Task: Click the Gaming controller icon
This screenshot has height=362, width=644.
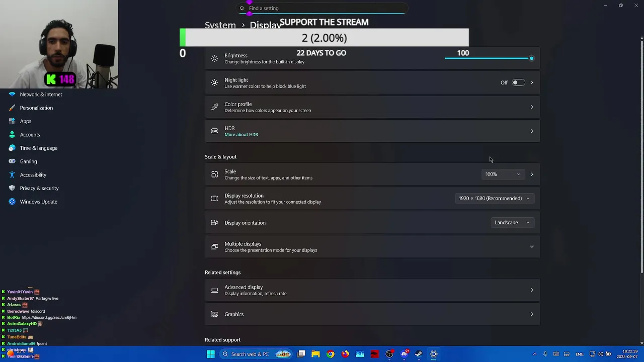Action: click(12, 161)
